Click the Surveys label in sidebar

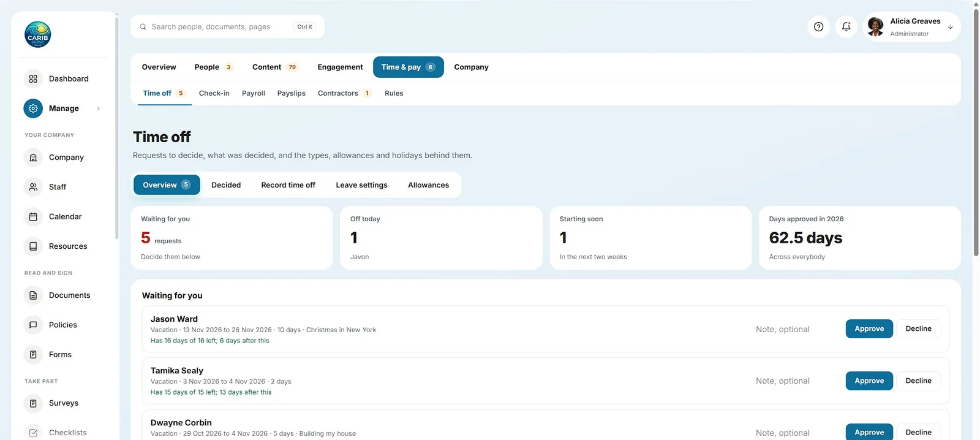pos(64,403)
